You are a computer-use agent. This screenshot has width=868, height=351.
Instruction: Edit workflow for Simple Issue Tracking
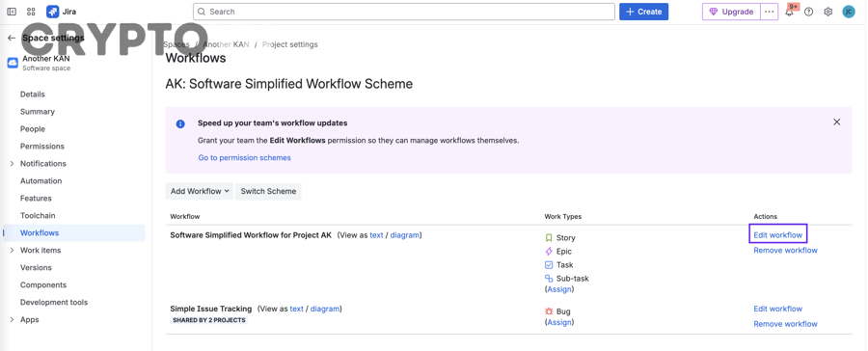(x=777, y=309)
